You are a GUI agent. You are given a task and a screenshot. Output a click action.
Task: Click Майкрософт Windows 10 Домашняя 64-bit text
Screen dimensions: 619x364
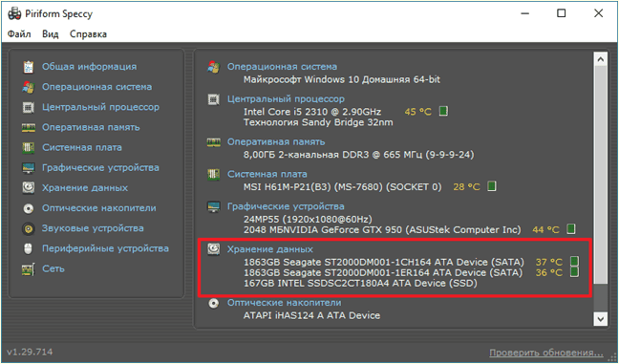[x=341, y=79]
